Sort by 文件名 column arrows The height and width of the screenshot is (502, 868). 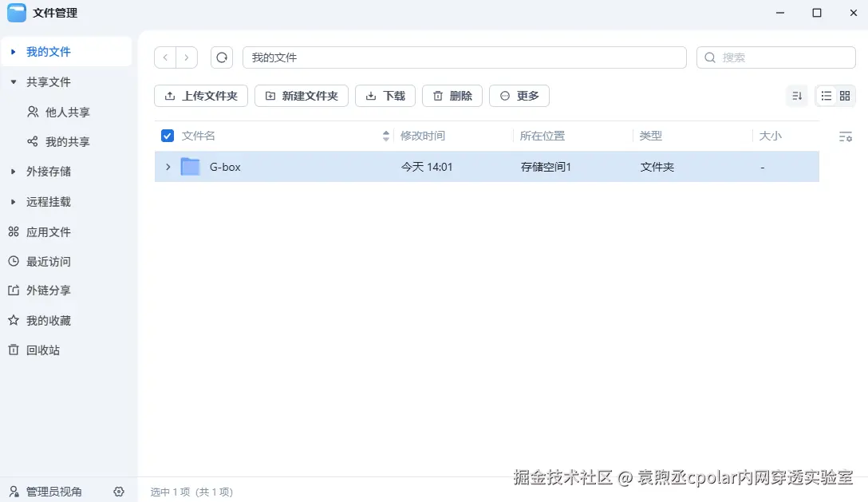(x=386, y=136)
